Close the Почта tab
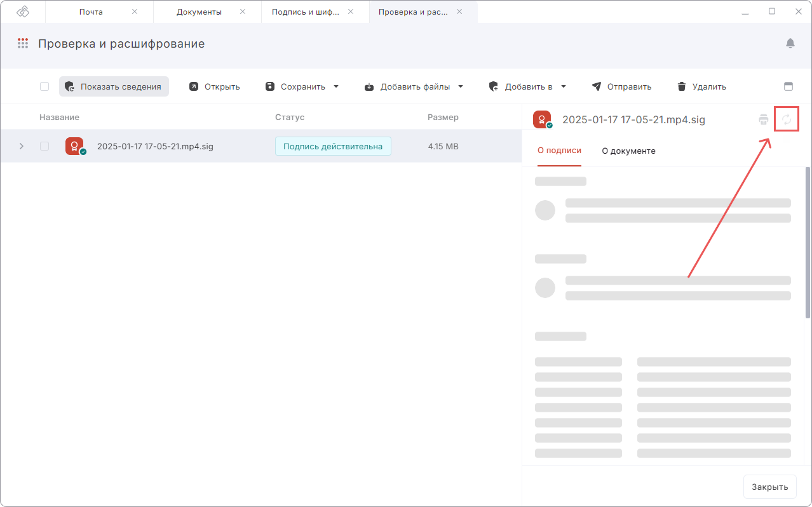This screenshot has height=507, width=812. click(134, 11)
